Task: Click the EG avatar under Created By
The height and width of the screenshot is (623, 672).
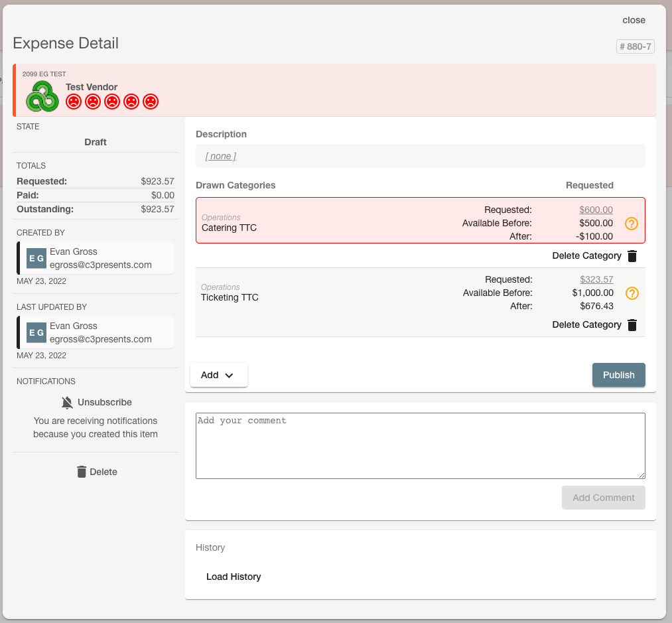Action: tap(36, 258)
